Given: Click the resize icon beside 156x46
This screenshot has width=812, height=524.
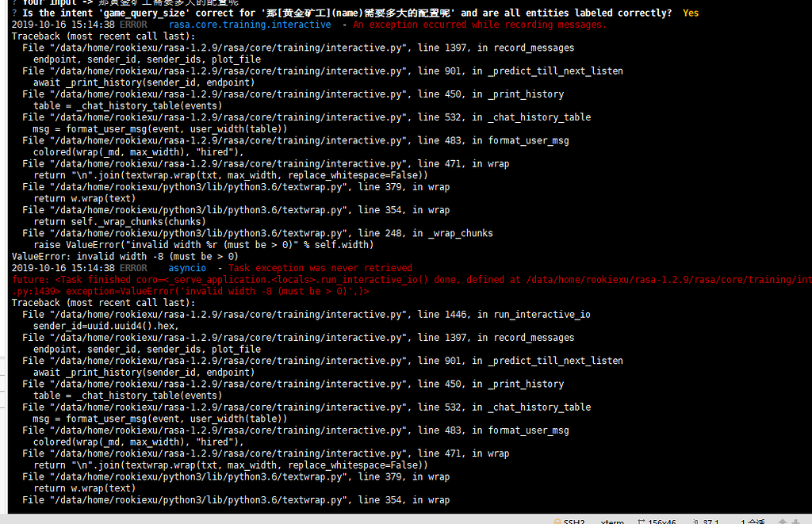Looking at the screenshot, I should click(x=642, y=521).
